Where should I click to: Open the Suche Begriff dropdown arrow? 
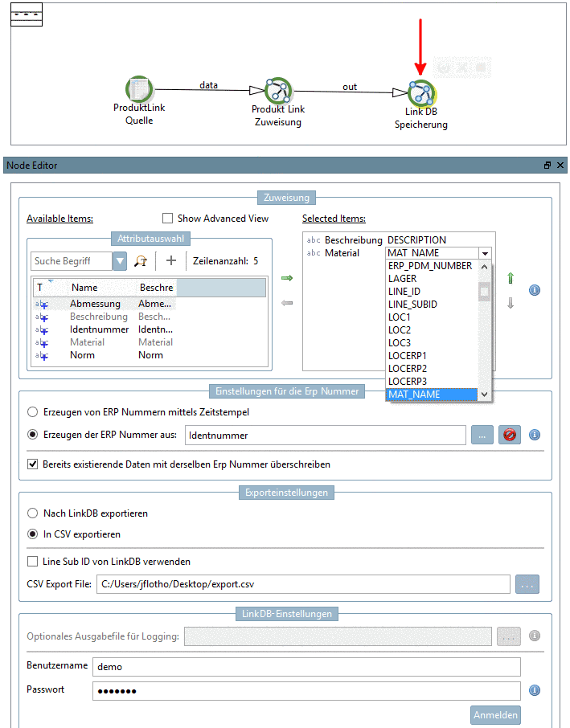click(120, 261)
